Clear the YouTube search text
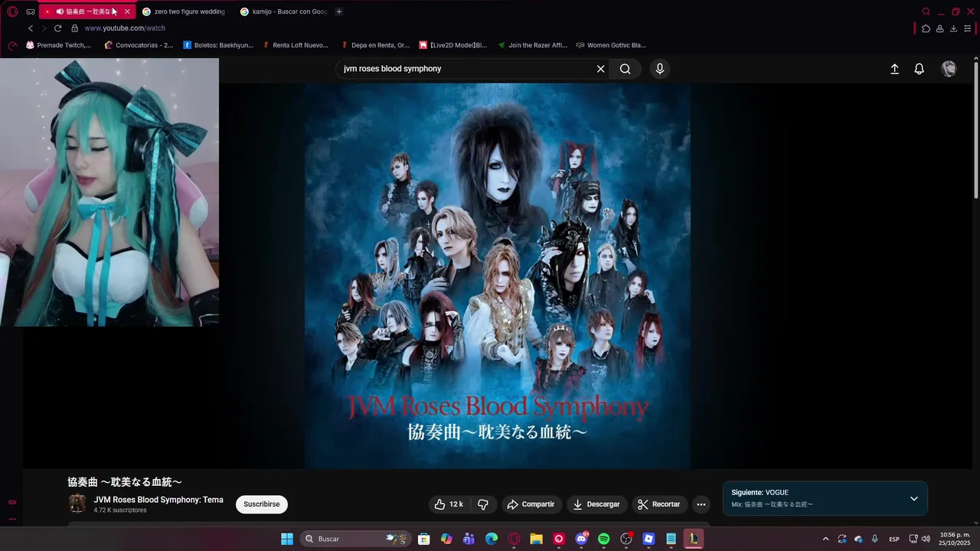The image size is (980, 551). [601, 69]
